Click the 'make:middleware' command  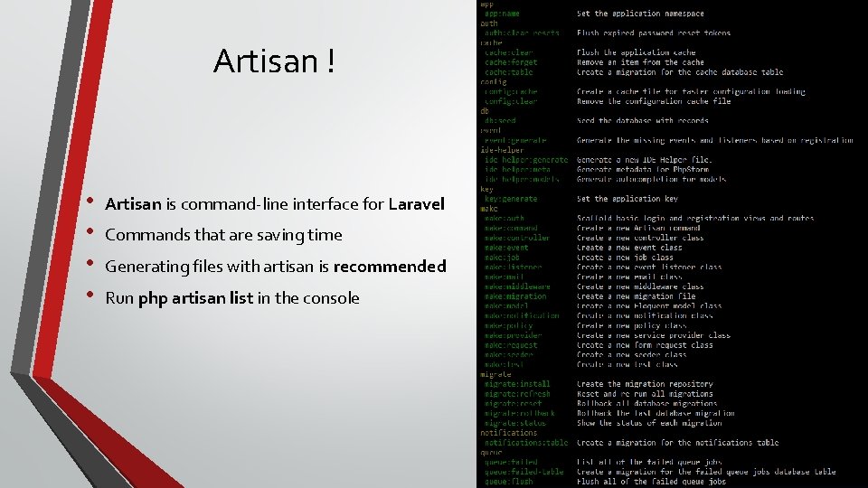(x=517, y=286)
